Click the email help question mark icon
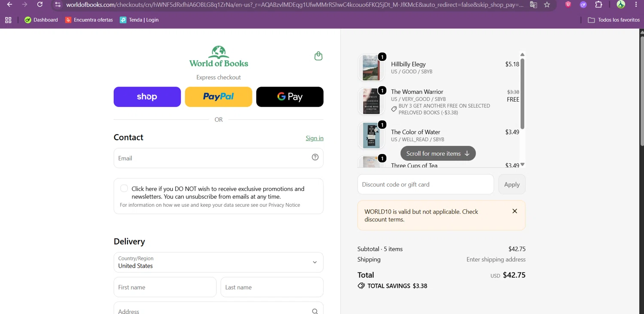The image size is (644, 314). [315, 157]
